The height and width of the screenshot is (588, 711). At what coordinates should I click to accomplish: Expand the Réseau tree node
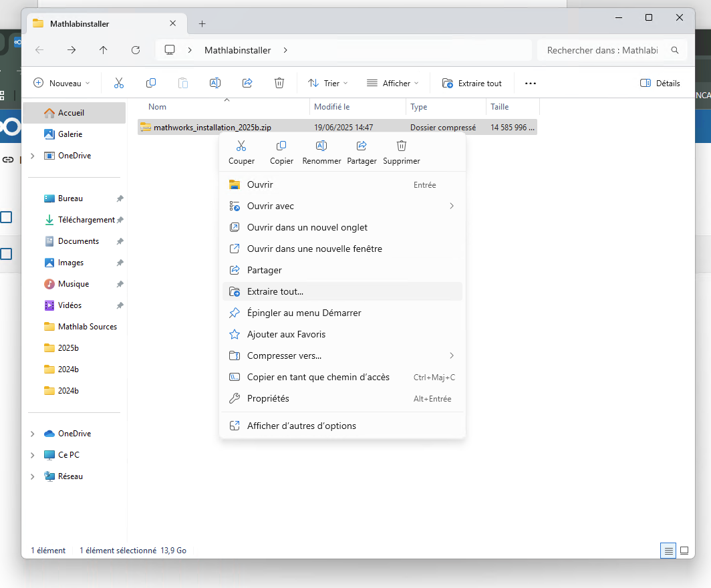[x=32, y=476]
